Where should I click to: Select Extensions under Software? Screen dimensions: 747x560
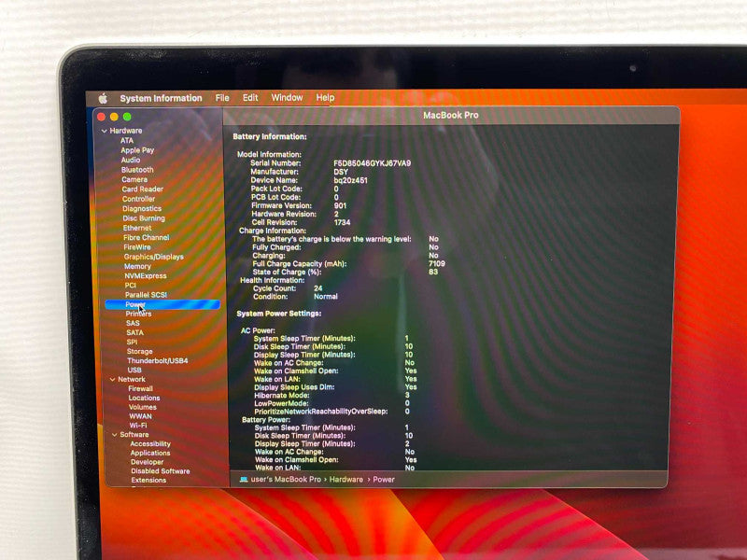(148, 480)
